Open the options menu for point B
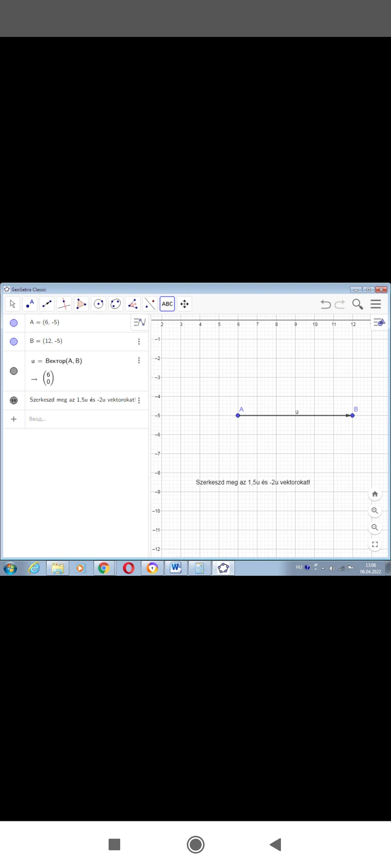The width and height of the screenshot is (391, 868). (139, 342)
